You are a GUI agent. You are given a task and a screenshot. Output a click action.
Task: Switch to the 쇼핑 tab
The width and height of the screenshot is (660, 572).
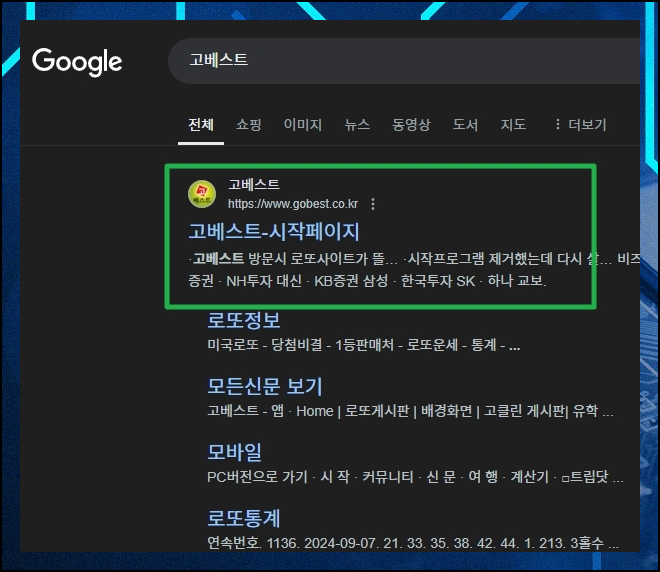click(x=249, y=125)
